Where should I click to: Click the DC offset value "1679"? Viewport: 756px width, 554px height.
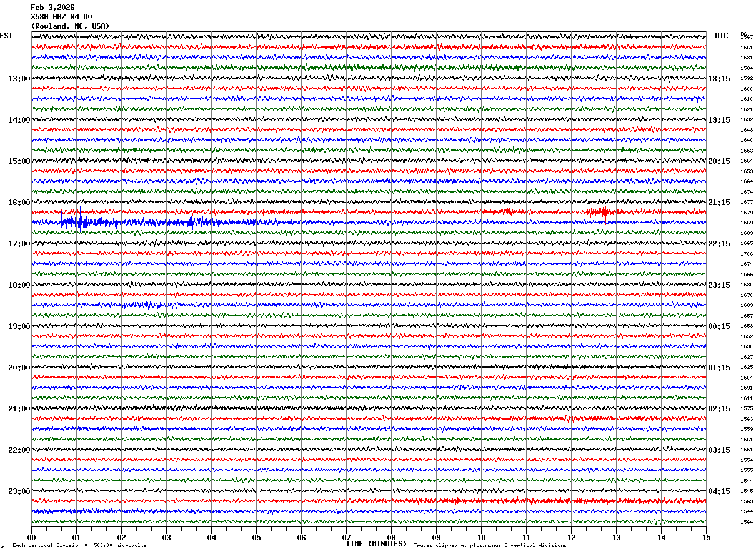747,213
